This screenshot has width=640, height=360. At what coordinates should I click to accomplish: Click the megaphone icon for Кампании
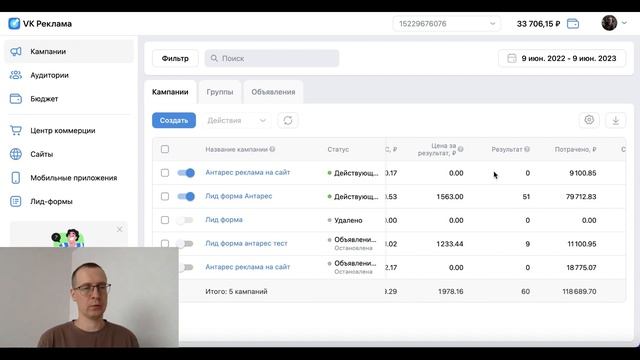coord(16,51)
